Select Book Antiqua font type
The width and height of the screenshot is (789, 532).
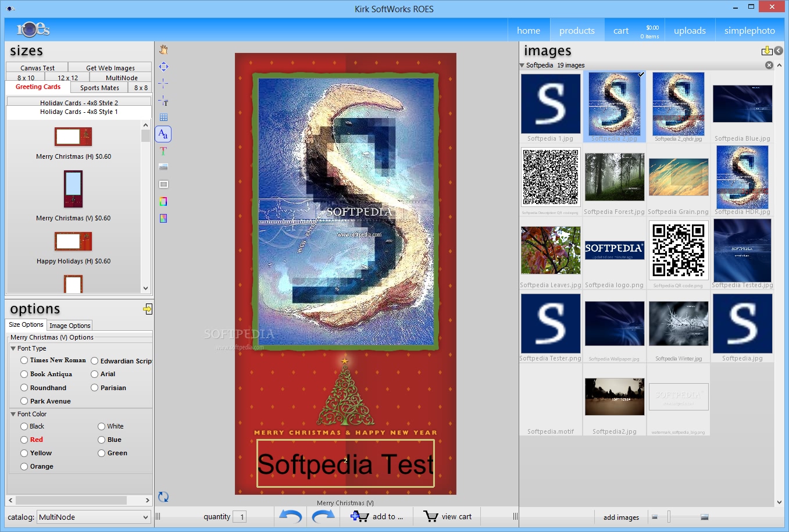[24, 374]
